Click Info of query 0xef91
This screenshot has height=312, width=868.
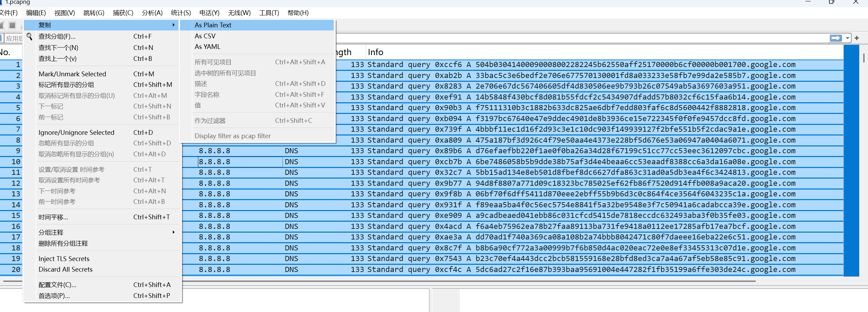click(581, 97)
